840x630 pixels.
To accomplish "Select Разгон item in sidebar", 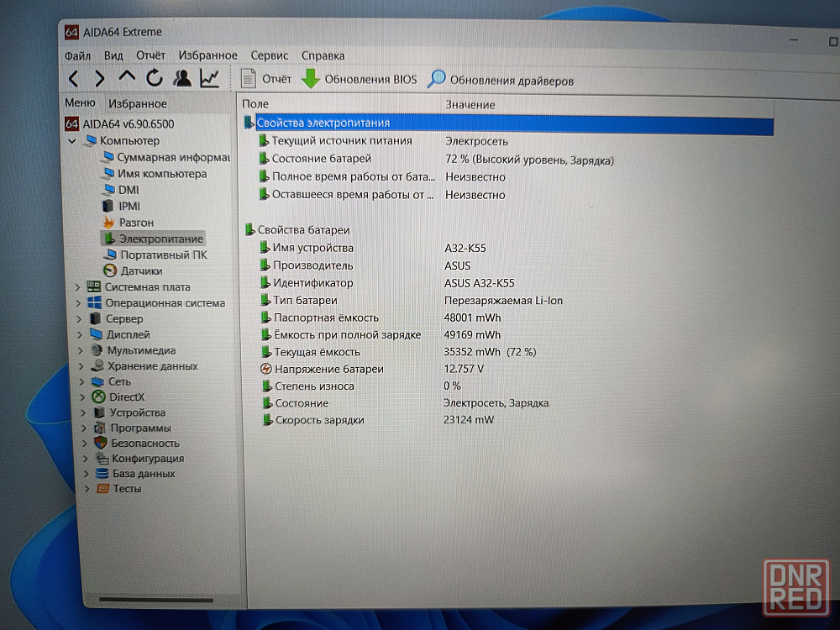I will tap(136, 223).
